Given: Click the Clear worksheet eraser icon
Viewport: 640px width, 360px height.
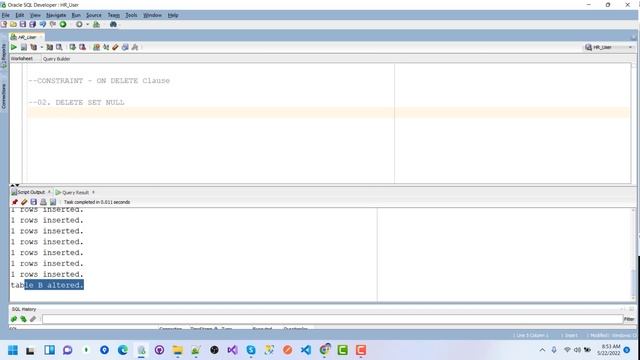Looking at the screenshot, I should [116, 47].
